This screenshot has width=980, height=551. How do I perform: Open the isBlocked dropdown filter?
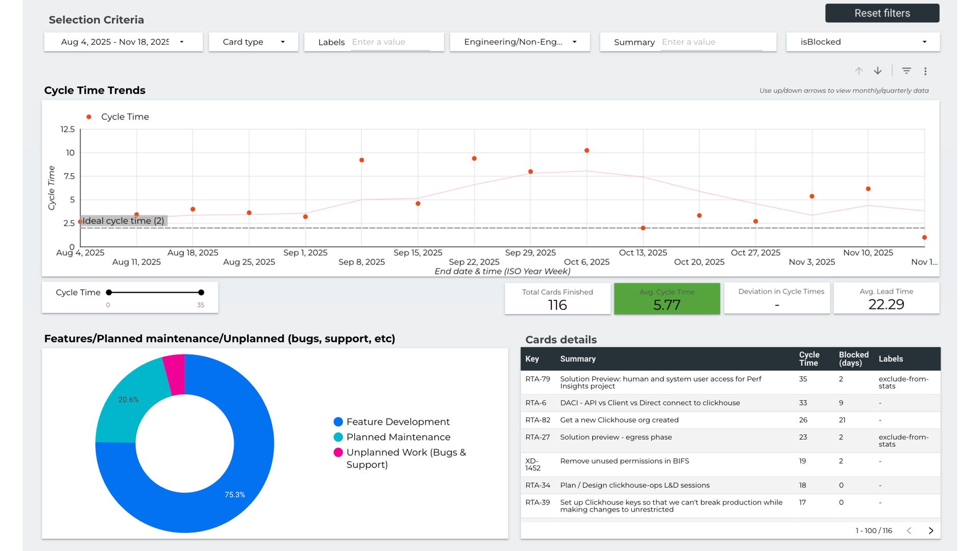coord(863,42)
